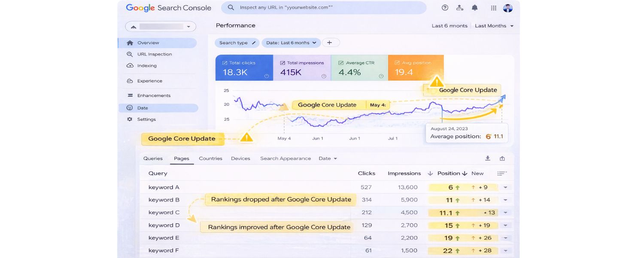Open Settings from the sidebar

[x=146, y=119]
